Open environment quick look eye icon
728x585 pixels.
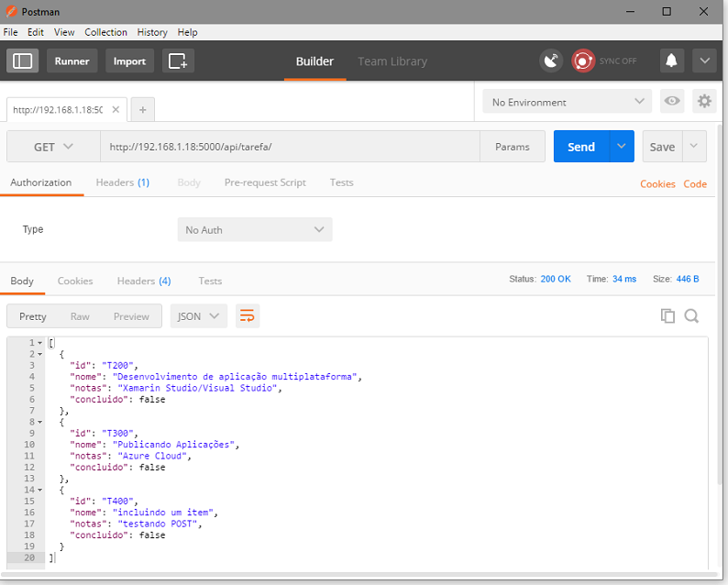click(672, 101)
